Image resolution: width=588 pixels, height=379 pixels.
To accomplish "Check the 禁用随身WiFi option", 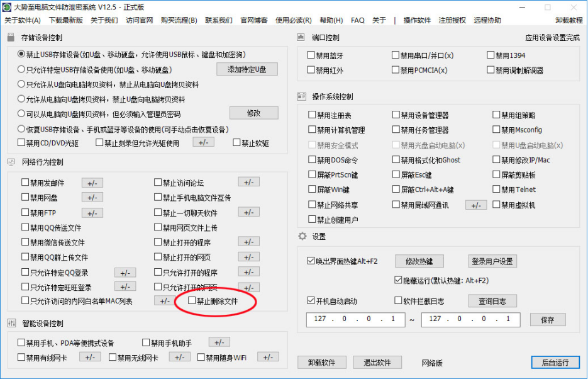I will pos(201,357).
